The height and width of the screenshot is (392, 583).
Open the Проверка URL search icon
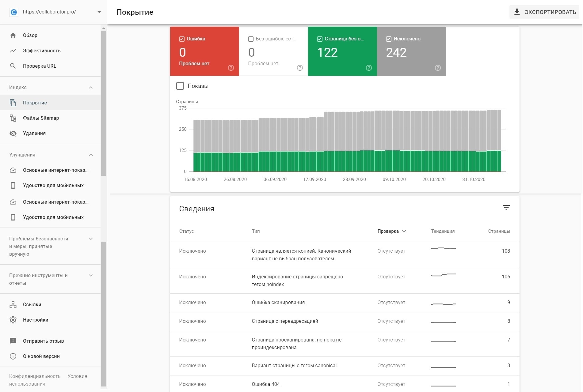click(13, 66)
